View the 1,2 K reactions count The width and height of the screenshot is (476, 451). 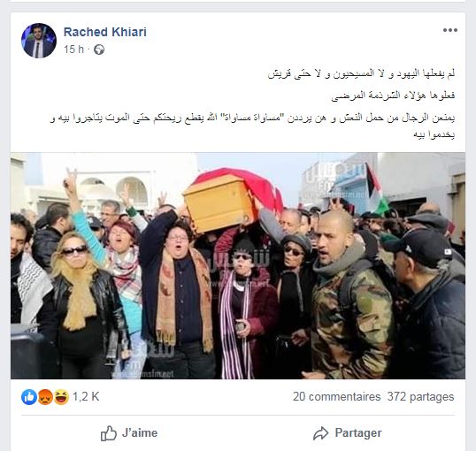(86, 397)
